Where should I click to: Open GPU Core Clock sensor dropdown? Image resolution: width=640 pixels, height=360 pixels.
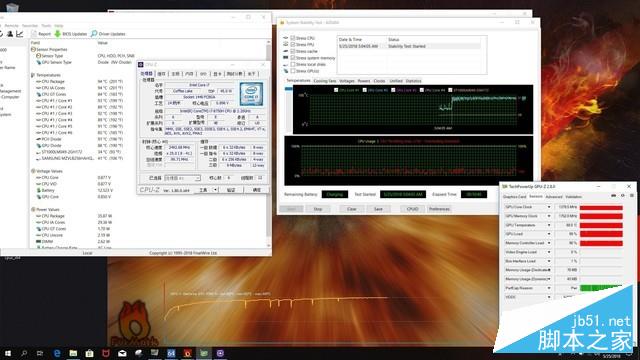click(549, 207)
